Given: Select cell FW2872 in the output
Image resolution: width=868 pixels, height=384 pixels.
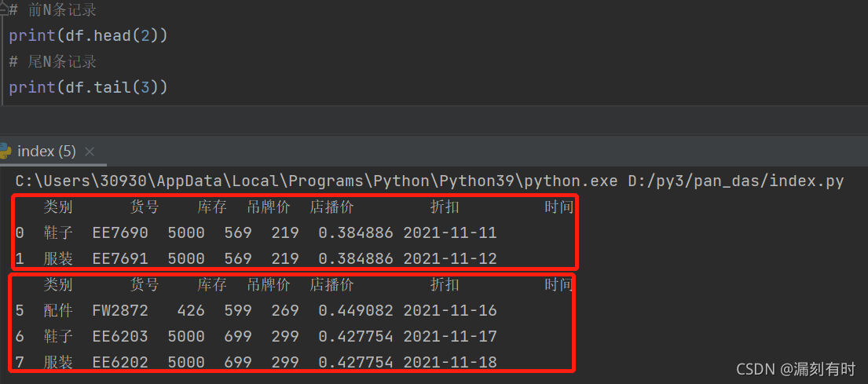Looking at the screenshot, I should (x=120, y=311).
